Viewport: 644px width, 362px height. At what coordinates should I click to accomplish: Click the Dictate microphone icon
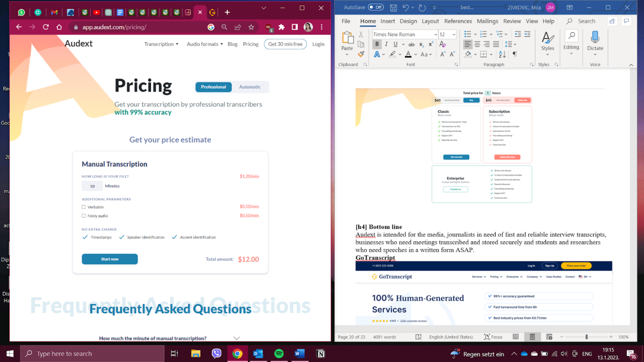tap(595, 38)
